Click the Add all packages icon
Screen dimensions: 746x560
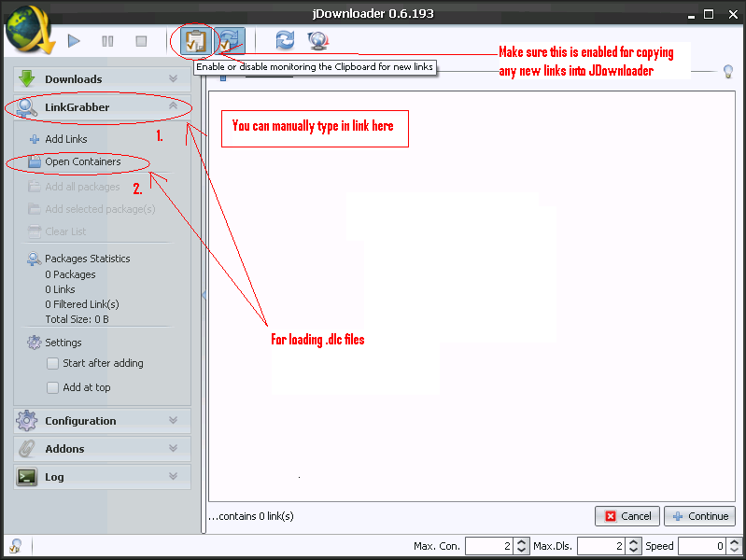(x=34, y=187)
